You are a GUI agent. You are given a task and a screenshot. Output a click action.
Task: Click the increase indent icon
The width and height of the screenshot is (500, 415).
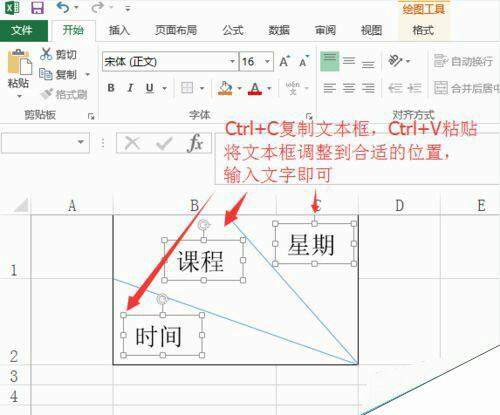(x=414, y=88)
